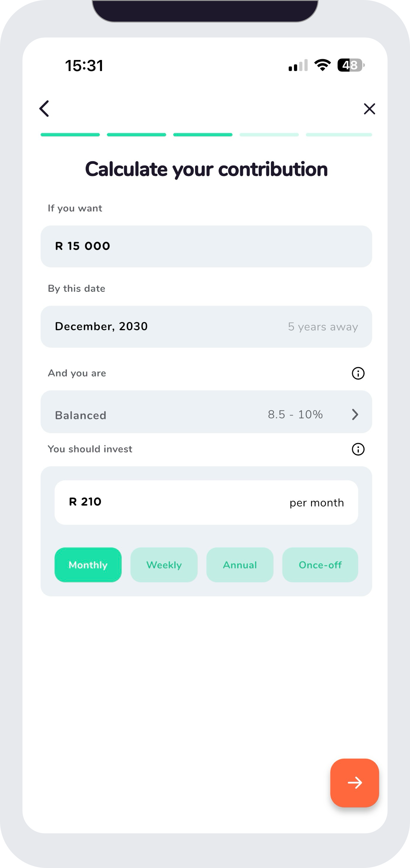Select the Monthly frequency tab
Viewport: 410px width, 868px height.
point(88,565)
